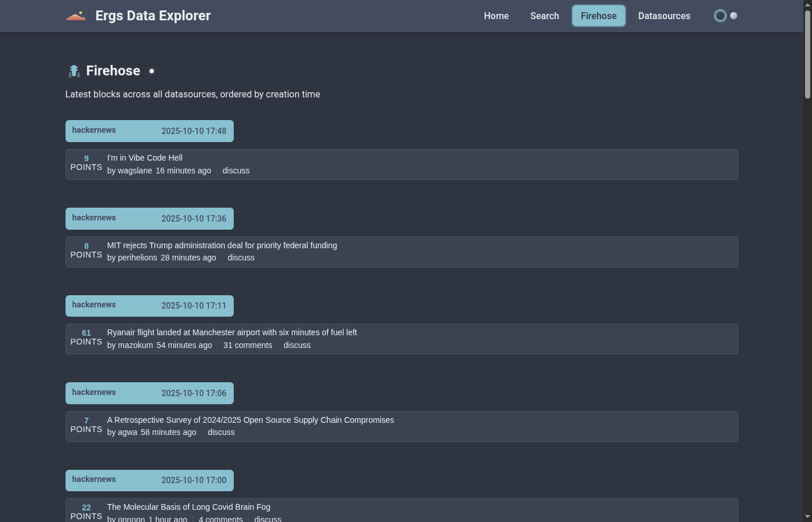This screenshot has width=812, height=522.
Task: Click the scrollbar down arrow
Action: click(807, 517)
